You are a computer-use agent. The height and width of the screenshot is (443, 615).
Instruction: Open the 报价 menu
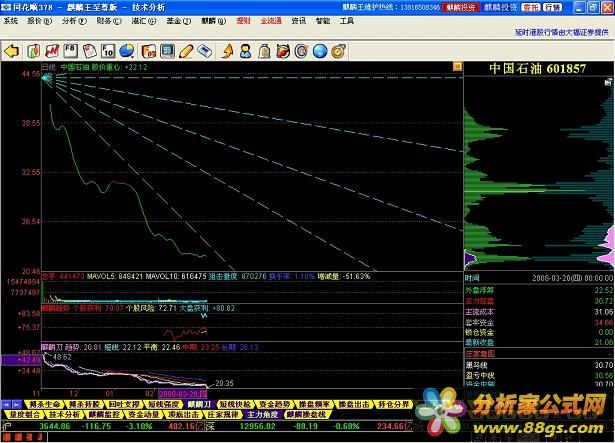39,21
